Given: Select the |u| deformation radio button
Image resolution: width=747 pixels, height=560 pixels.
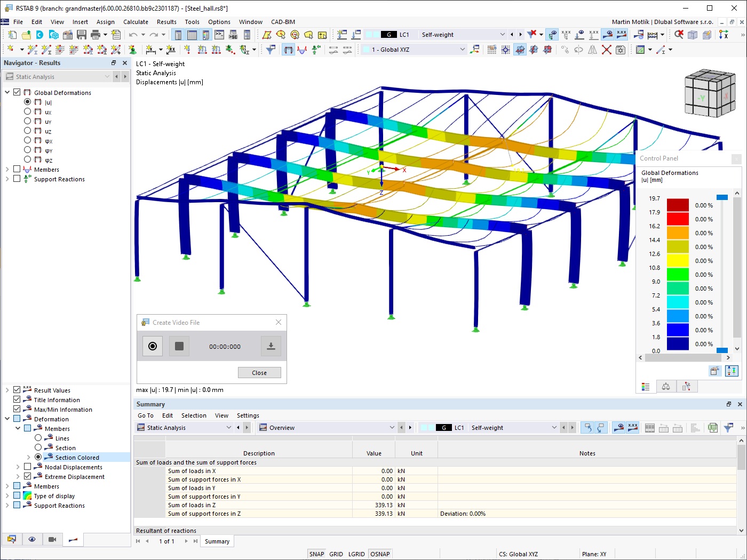Looking at the screenshot, I should pos(28,102).
